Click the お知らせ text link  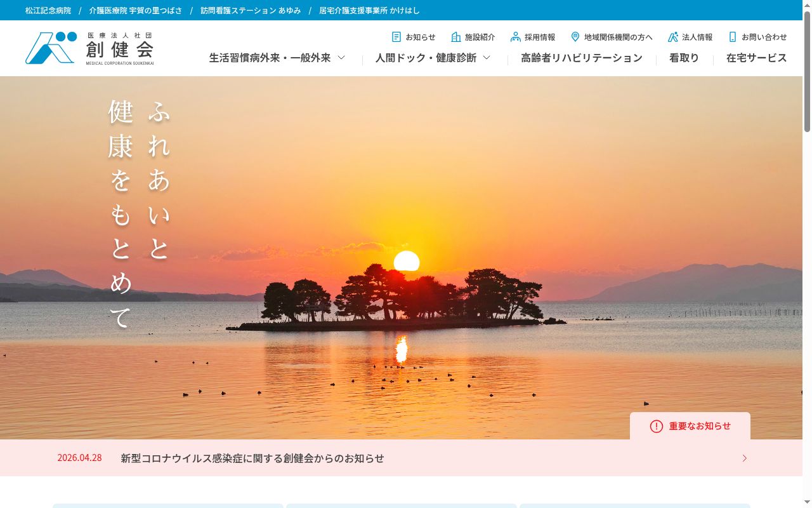(421, 37)
